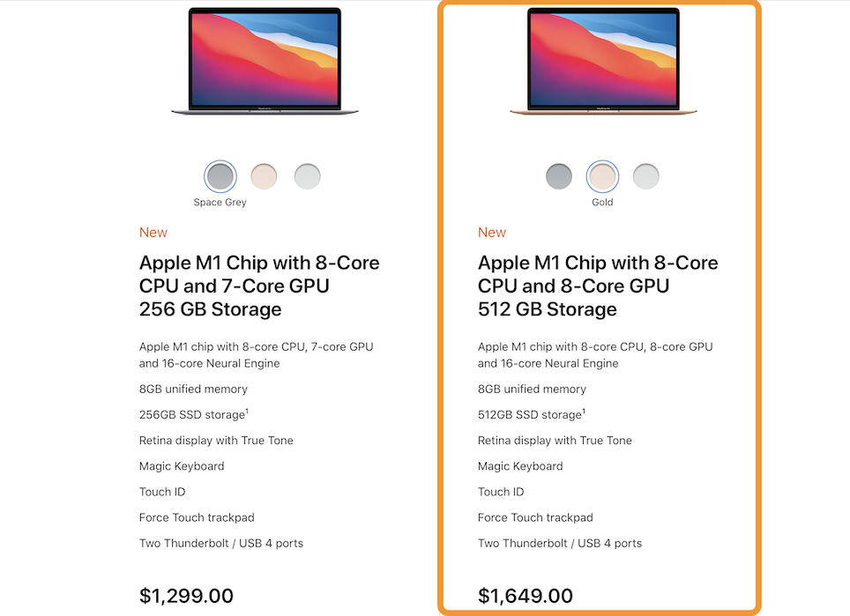Open footnote 1 beside 512GB SSD storage

(x=585, y=411)
